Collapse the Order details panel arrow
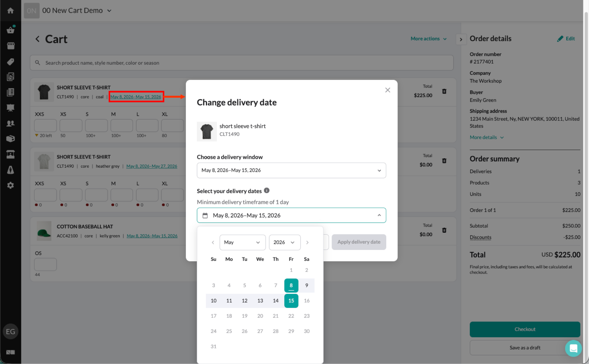 tap(461, 39)
